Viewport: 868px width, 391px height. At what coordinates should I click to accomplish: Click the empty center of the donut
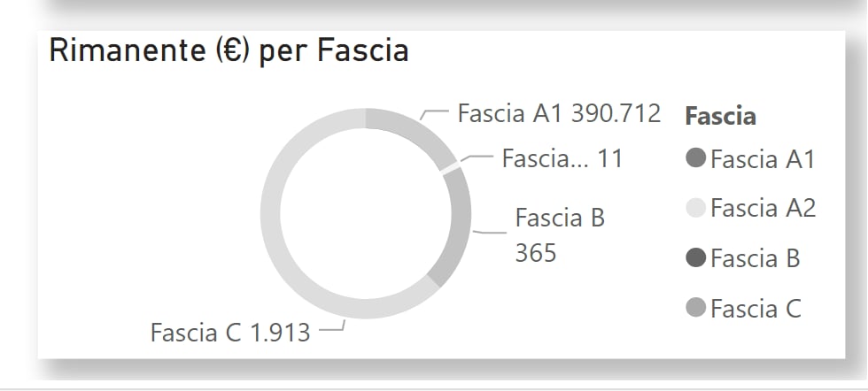[366, 213]
